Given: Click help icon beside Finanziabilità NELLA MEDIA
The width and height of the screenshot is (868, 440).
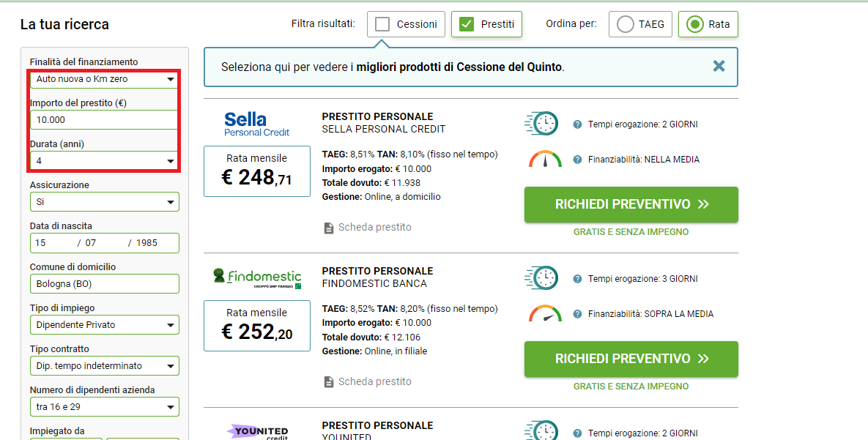Looking at the screenshot, I should tap(577, 160).
